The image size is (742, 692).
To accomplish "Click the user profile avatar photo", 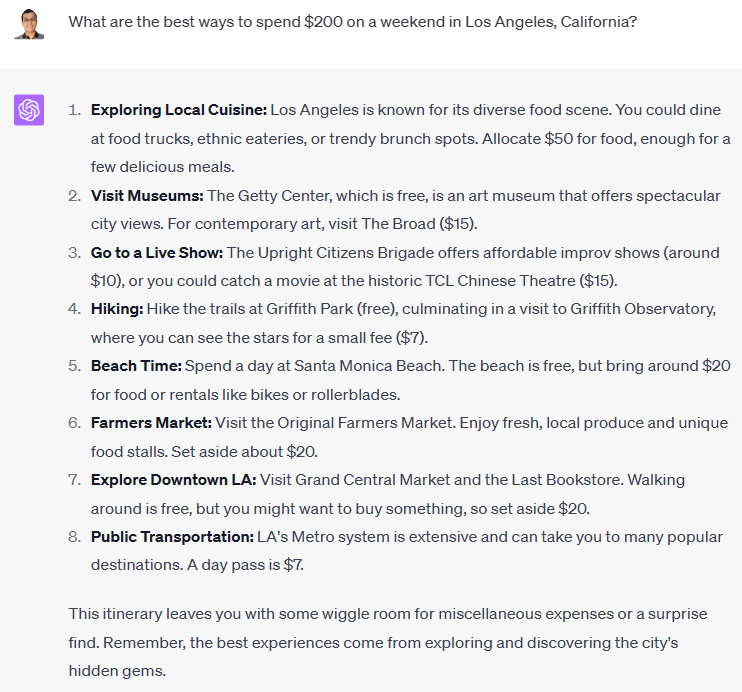I will (x=29, y=24).
